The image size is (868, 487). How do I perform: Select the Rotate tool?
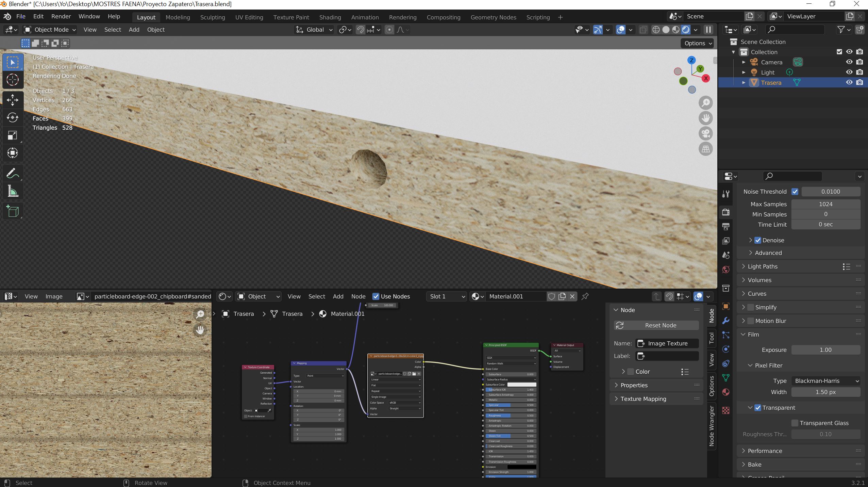point(13,118)
